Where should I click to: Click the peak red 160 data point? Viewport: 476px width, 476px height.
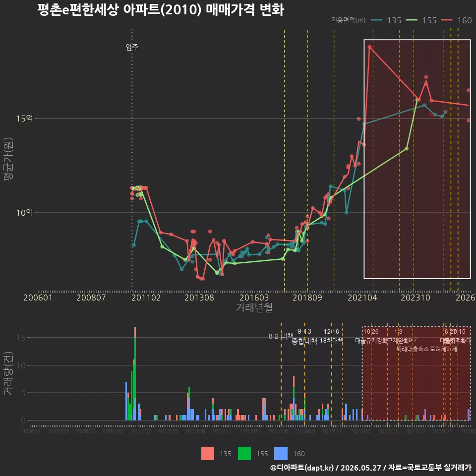point(369,47)
